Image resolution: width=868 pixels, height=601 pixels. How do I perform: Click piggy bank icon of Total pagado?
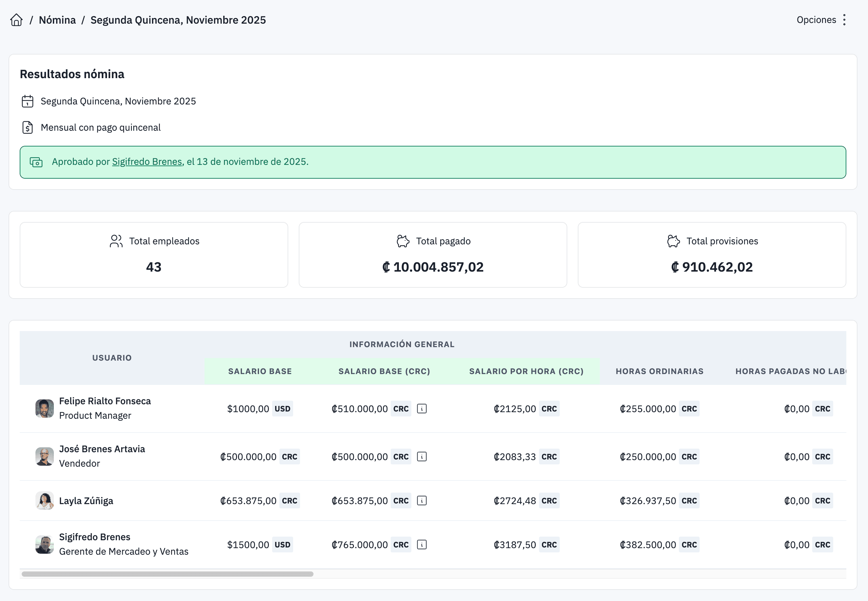pos(403,241)
